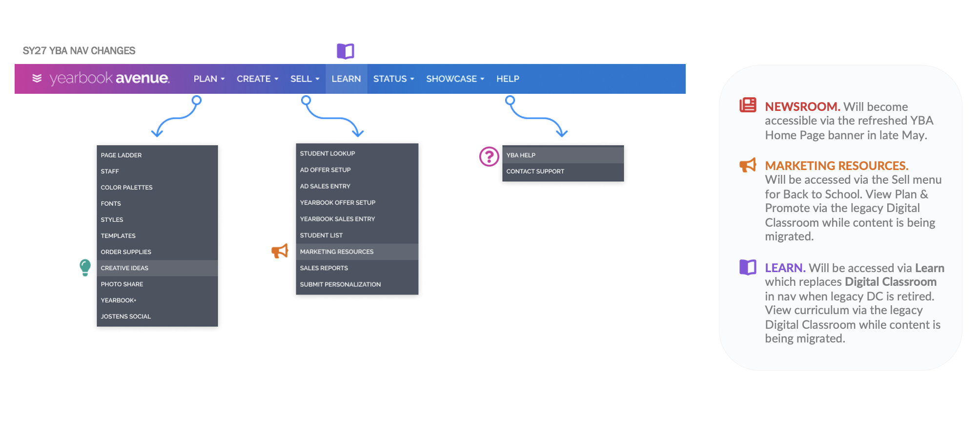Open Student Lookup in the Sell menu

click(357, 153)
